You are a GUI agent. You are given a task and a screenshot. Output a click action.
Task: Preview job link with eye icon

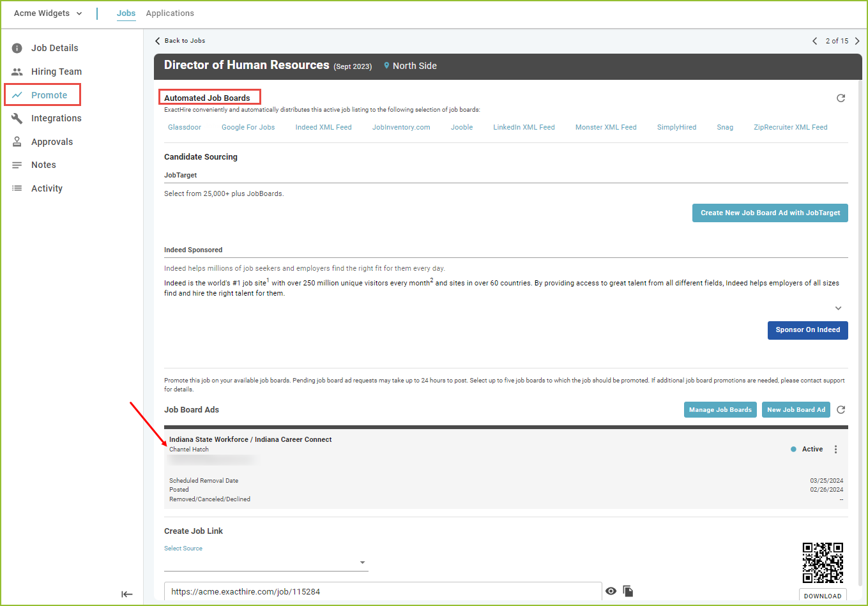tap(611, 591)
